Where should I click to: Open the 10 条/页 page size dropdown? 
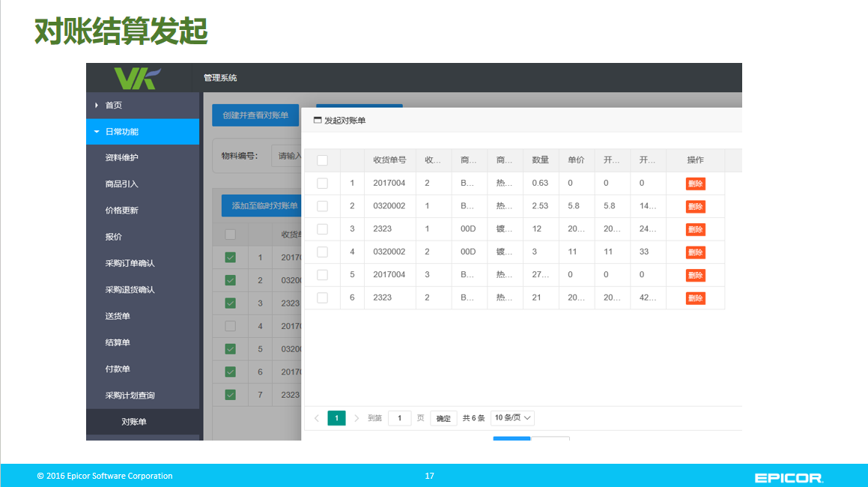512,418
